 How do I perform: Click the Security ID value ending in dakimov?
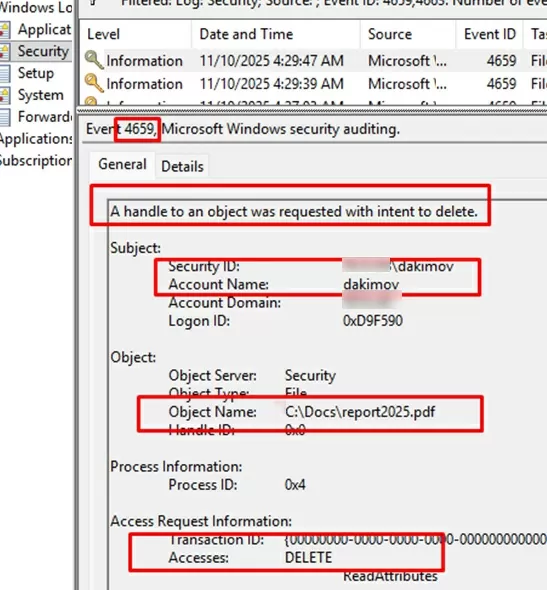tap(398, 266)
